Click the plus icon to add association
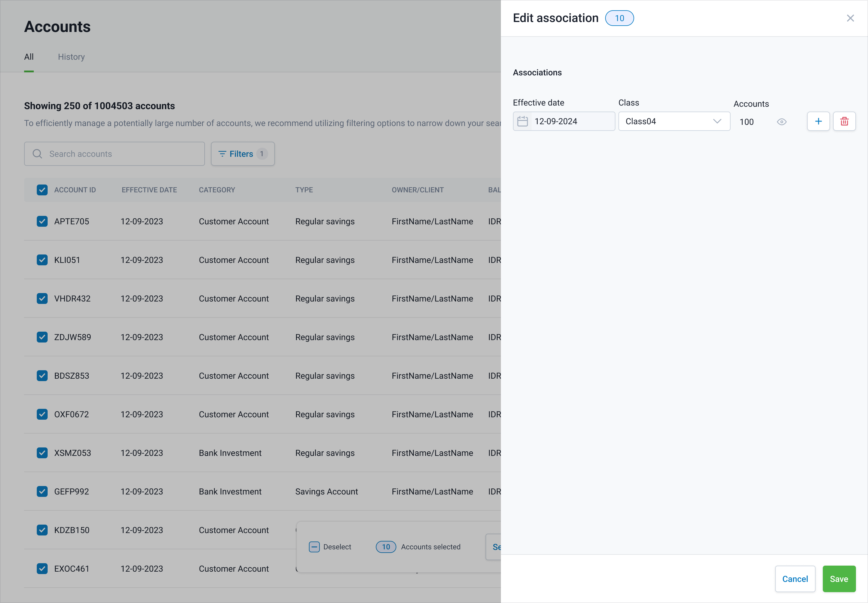This screenshot has width=868, height=603. [818, 121]
